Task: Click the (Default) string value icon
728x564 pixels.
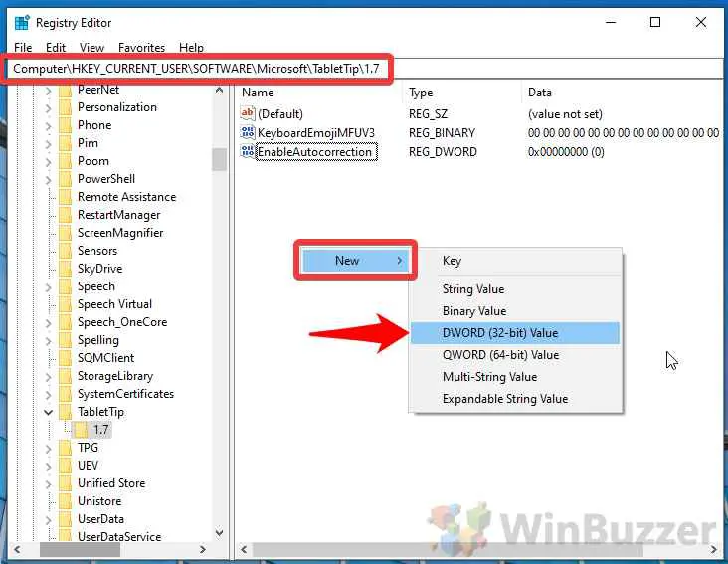Action: (248, 113)
